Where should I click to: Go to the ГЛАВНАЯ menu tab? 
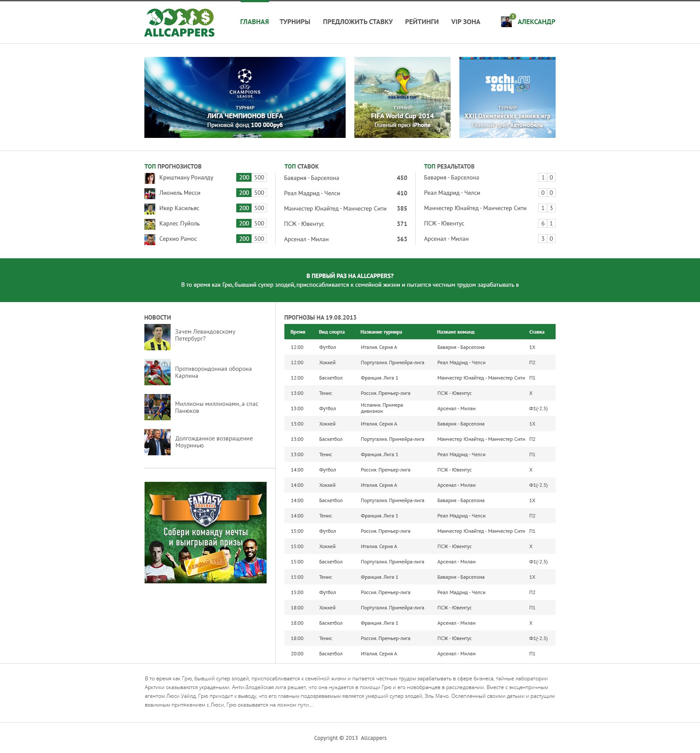tap(255, 21)
